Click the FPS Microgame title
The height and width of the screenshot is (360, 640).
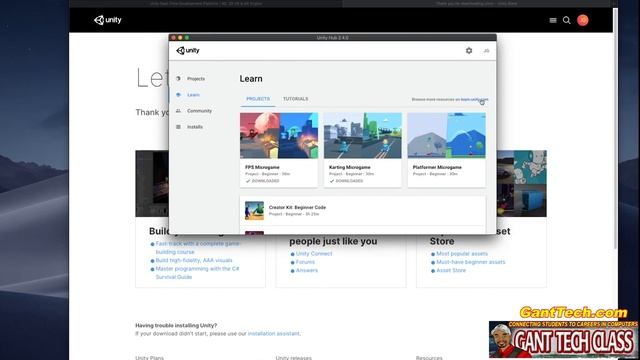pyautogui.click(x=262, y=167)
